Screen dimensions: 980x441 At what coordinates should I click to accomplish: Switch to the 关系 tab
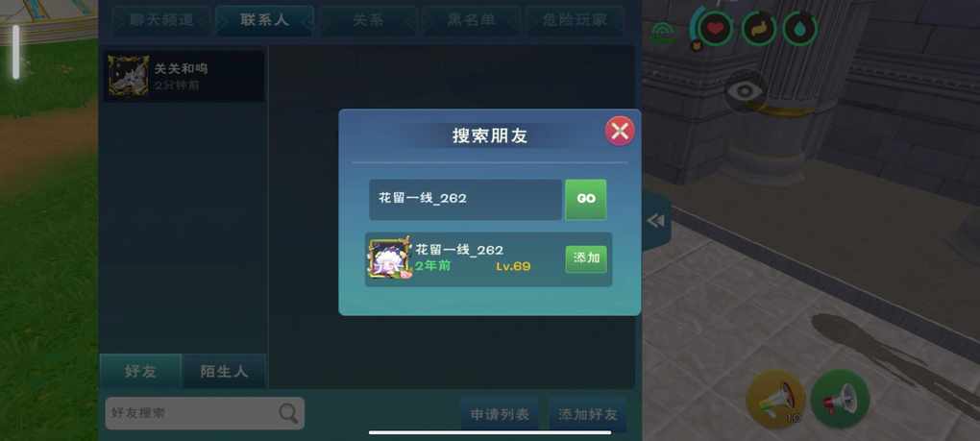point(368,20)
